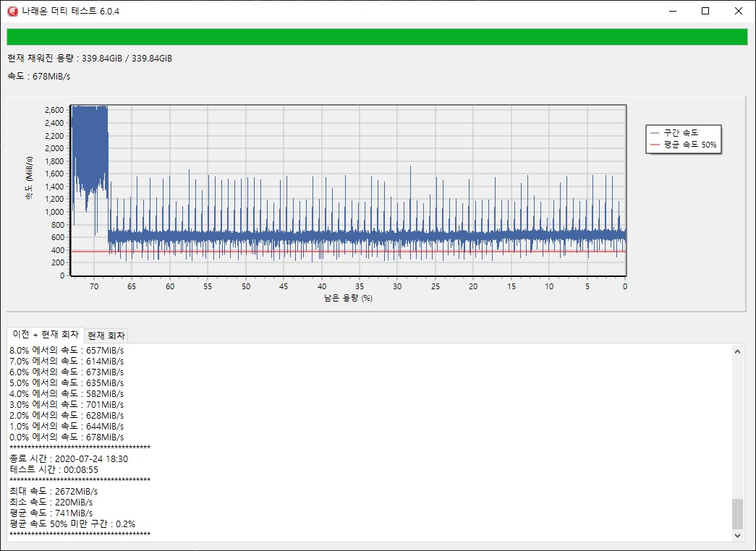This screenshot has width=756, height=551.
Task: Click the '속도 : 678MiB/s' label
Action: (x=39, y=76)
